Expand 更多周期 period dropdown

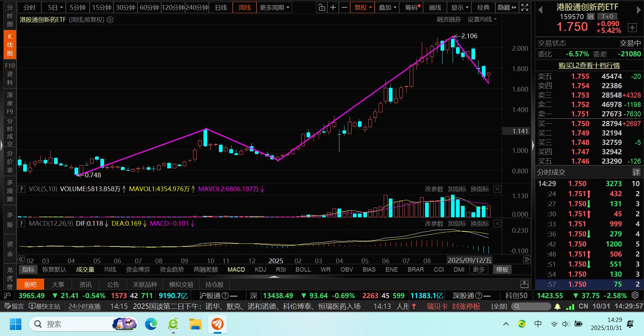[274, 7]
